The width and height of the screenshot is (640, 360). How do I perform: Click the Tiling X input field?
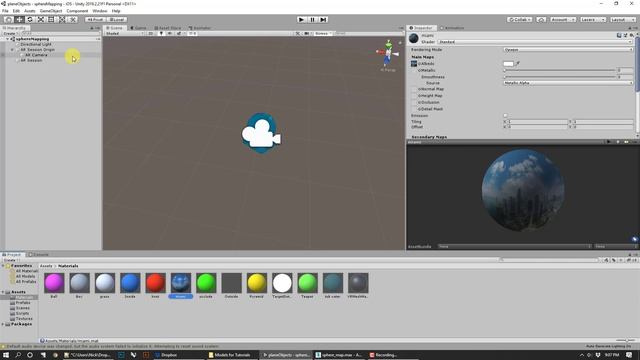[538, 122]
